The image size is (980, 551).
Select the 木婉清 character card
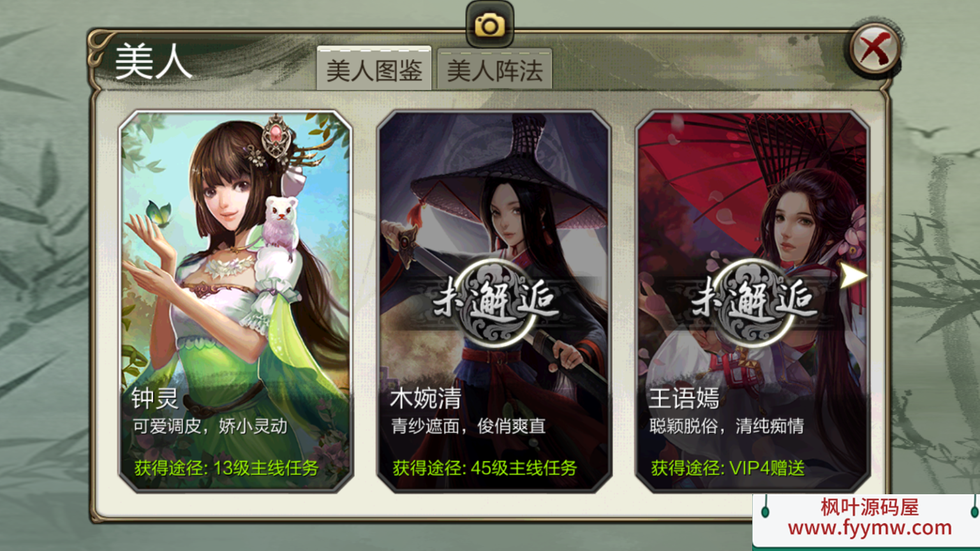[x=494, y=301]
